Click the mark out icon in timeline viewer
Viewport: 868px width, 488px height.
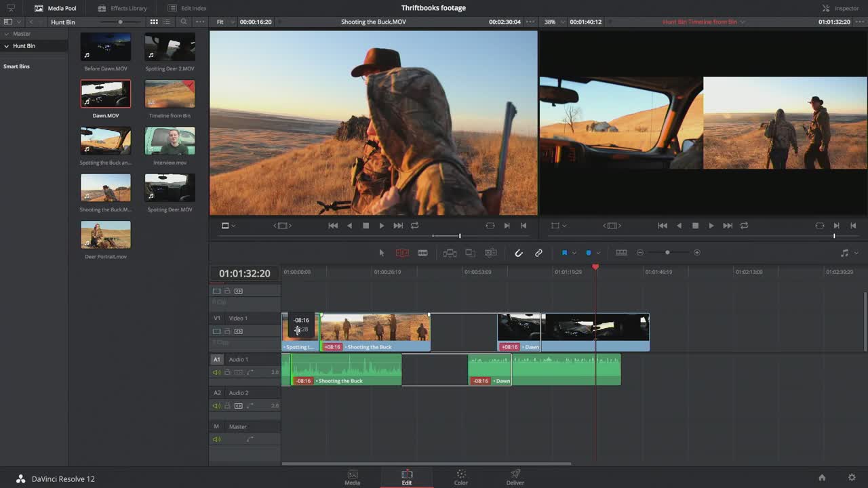(853, 226)
